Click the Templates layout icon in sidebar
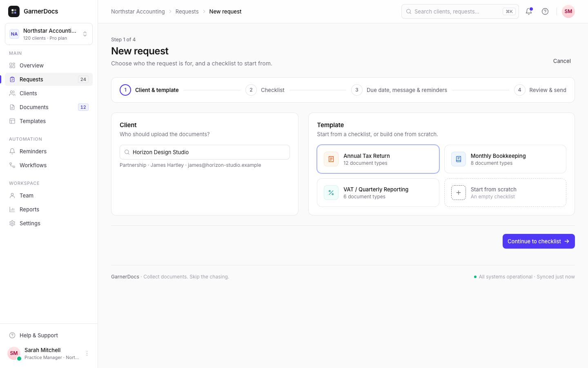Image resolution: width=588 pixels, height=368 pixels. click(x=12, y=121)
